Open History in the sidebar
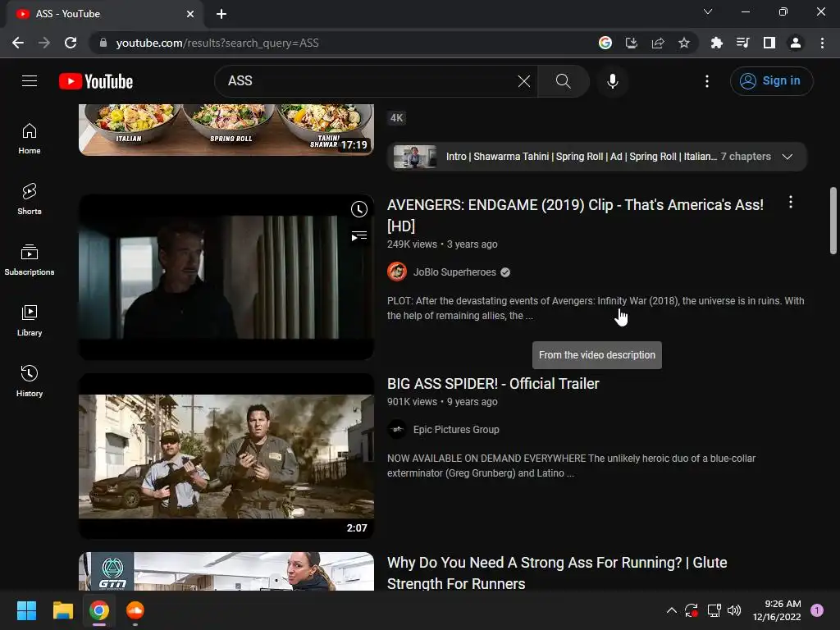840x630 pixels. click(30, 381)
